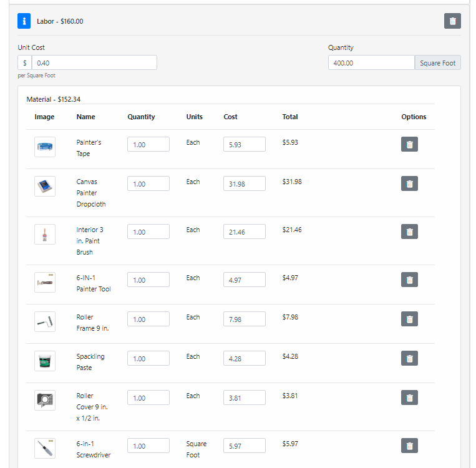Viewport: 476px width, 468px height.
Task: Delete the Canvas Painter Dropcloth item
Action: (x=409, y=183)
